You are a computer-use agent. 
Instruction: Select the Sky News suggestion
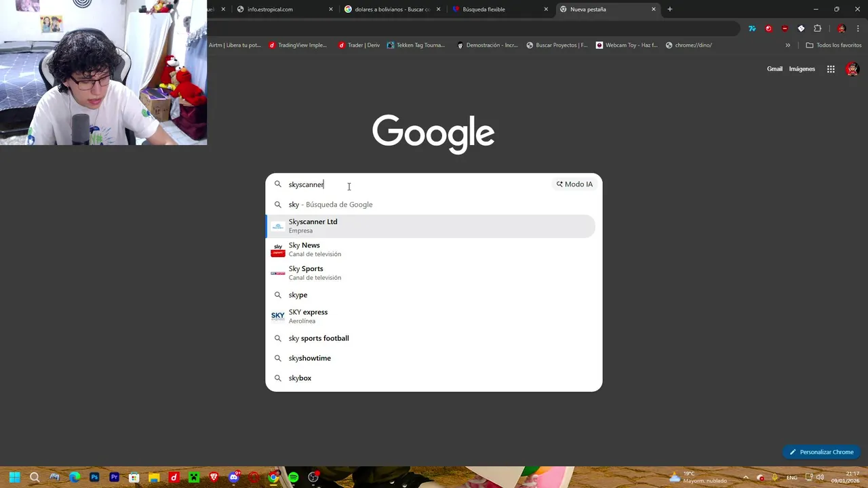point(431,249)
